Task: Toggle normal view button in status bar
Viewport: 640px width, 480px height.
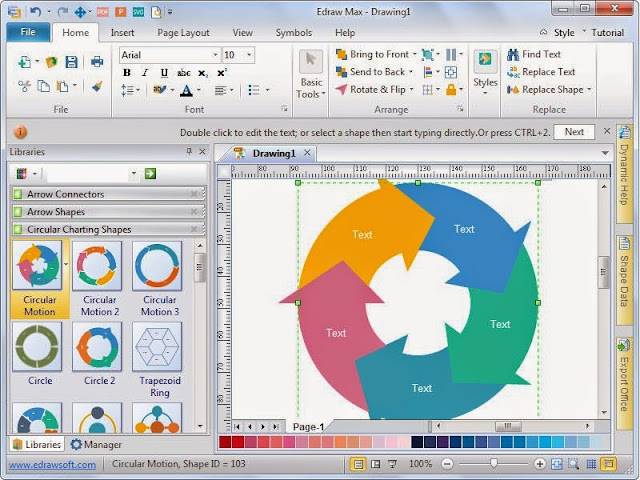Action: [x=358, y=464]
